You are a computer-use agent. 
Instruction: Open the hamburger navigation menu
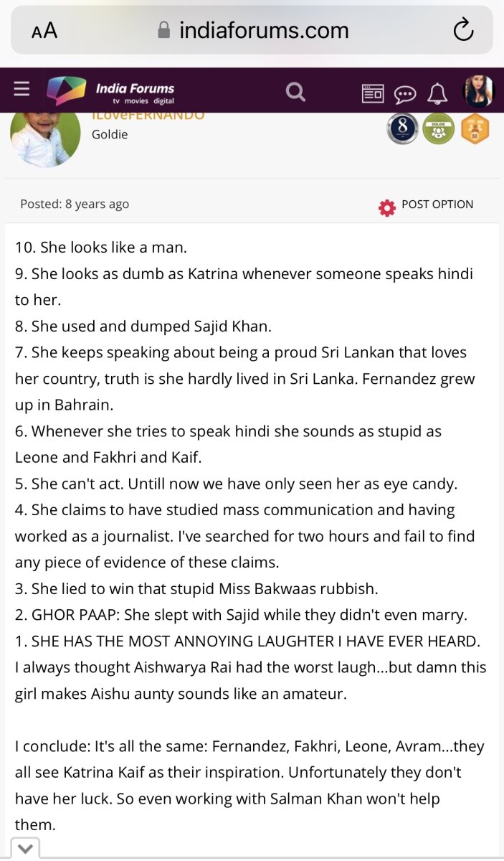tap(22, 90)
